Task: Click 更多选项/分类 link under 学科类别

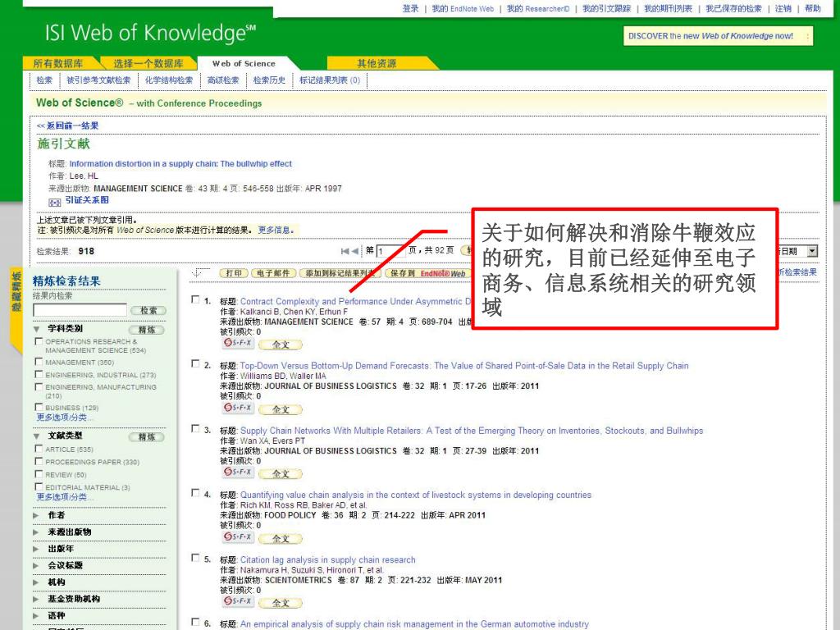Action: tap(64, 418)
